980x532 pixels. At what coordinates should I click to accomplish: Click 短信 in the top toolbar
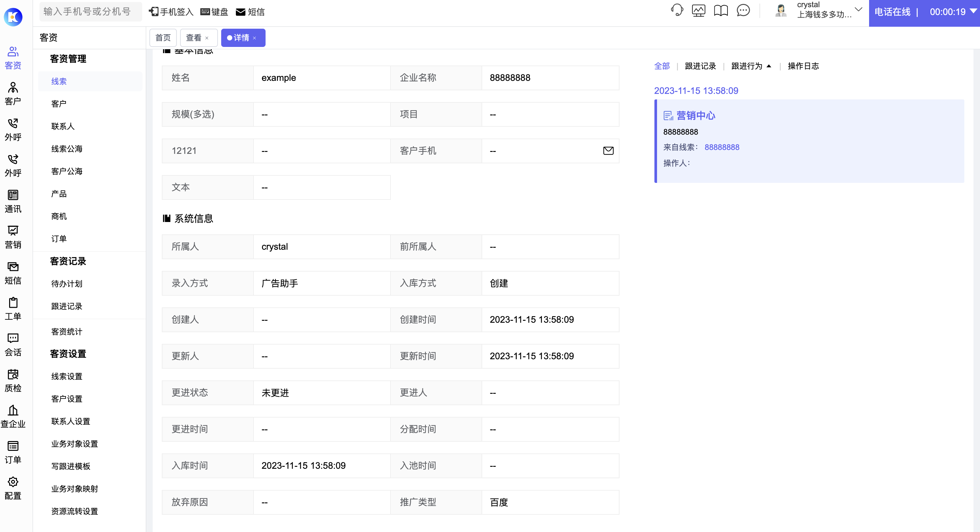(250, 12)
